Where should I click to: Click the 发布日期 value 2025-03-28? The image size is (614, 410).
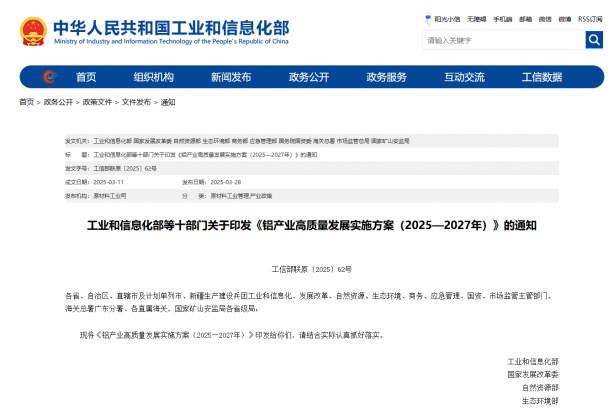click(226, 182)
